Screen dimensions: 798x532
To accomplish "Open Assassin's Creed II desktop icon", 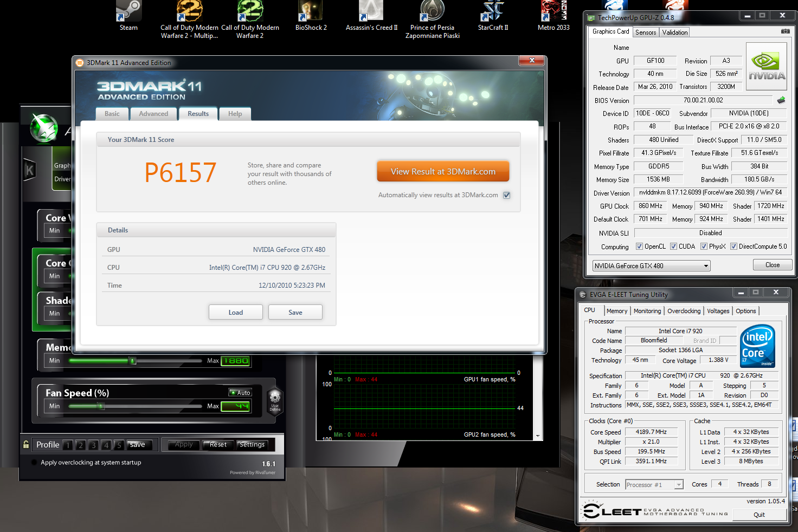I will (x=371, y=16).
